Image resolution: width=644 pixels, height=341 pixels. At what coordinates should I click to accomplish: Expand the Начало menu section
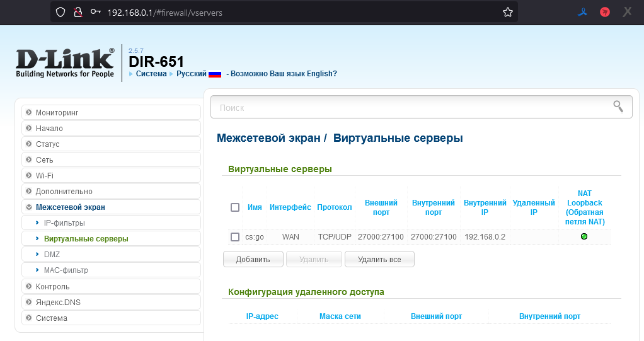[111, 128]
